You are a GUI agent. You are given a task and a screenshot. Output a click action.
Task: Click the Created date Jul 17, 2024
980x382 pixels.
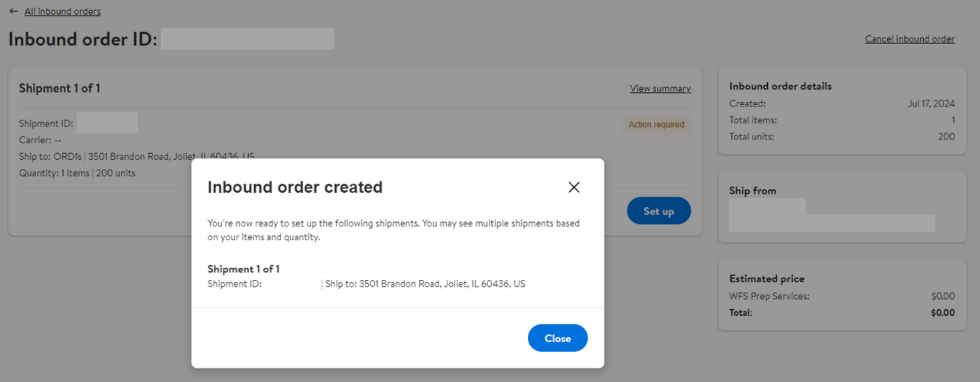[931, 104]
